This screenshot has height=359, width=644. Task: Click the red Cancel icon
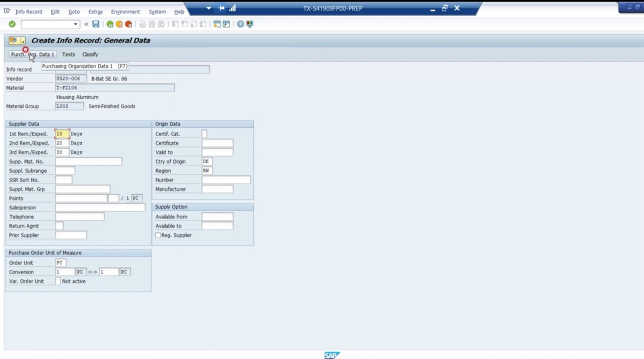click(x=129, y=24)
